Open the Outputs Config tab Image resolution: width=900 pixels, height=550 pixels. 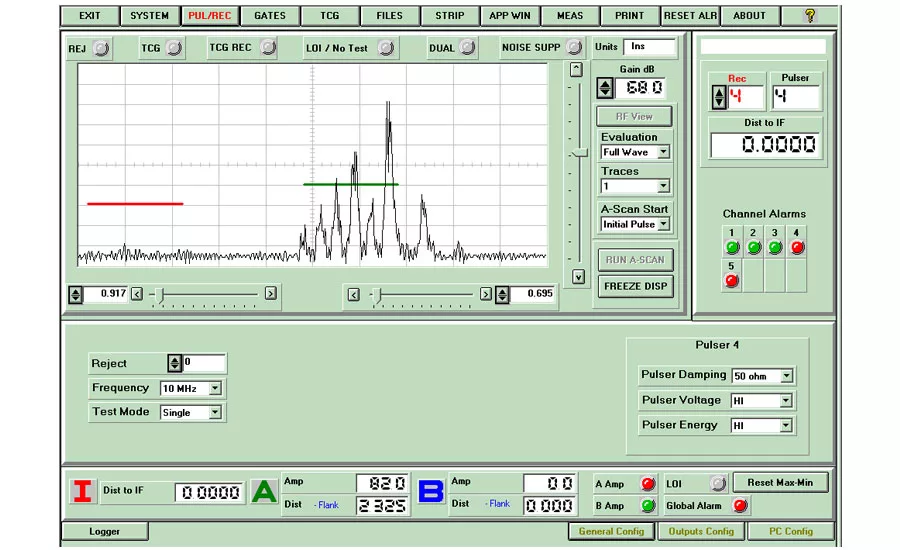[701, 532]
